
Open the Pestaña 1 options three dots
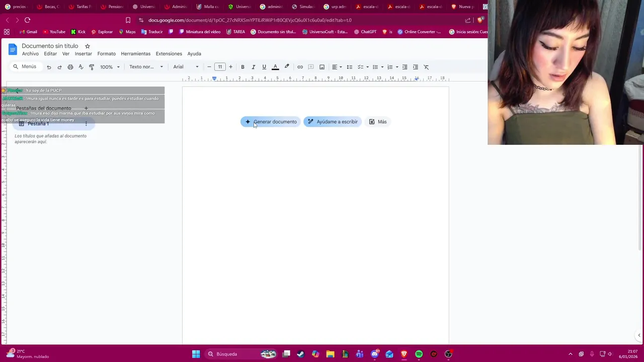86,124
